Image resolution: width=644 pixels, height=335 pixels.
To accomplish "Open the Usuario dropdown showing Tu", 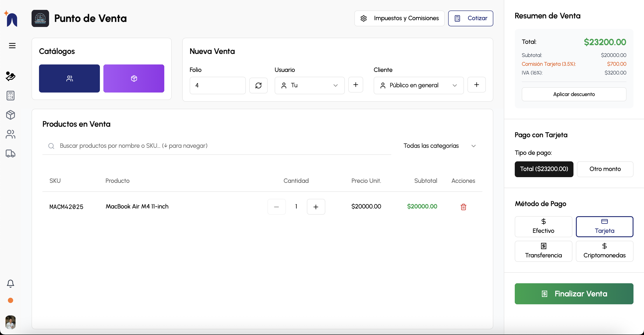I will [x=310, y=85].
